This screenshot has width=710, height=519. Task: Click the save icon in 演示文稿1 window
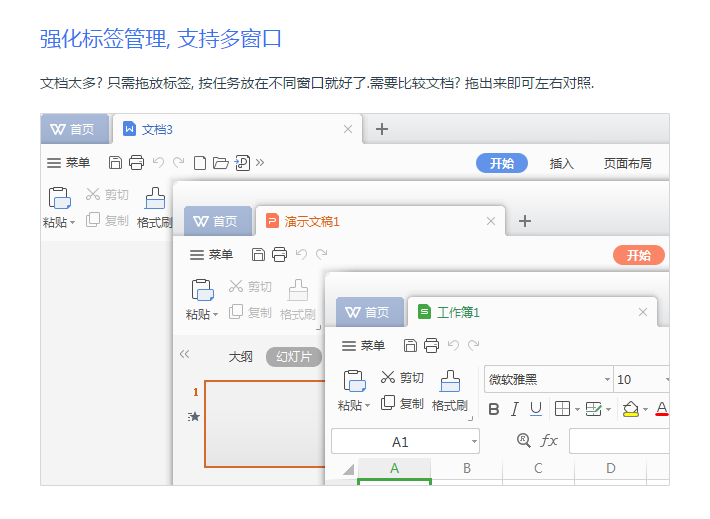[x=258, y=255]
